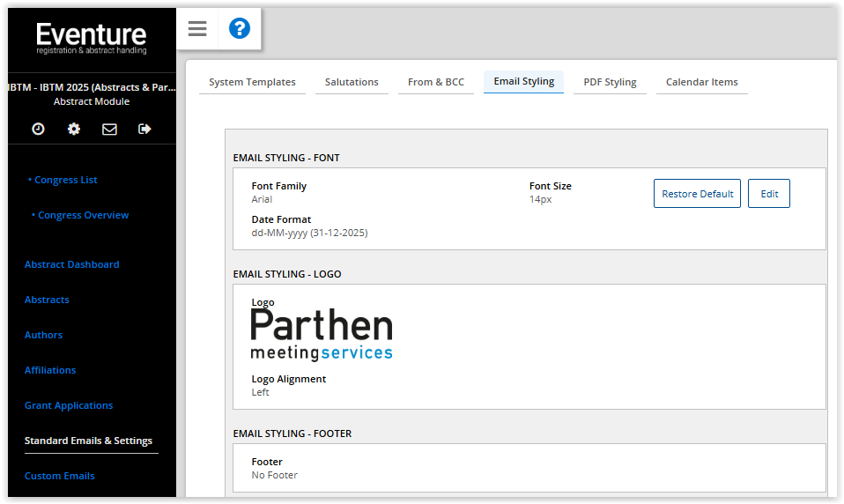This screenshot has height=504, width=844.
Task: Switch to the System Templates tab
Action: (252, 83)
